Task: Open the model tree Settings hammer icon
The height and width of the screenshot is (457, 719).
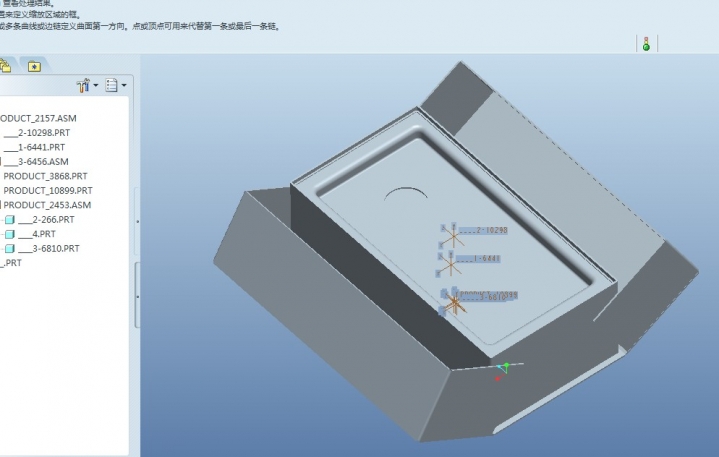Action: click(x=83, y=86)
